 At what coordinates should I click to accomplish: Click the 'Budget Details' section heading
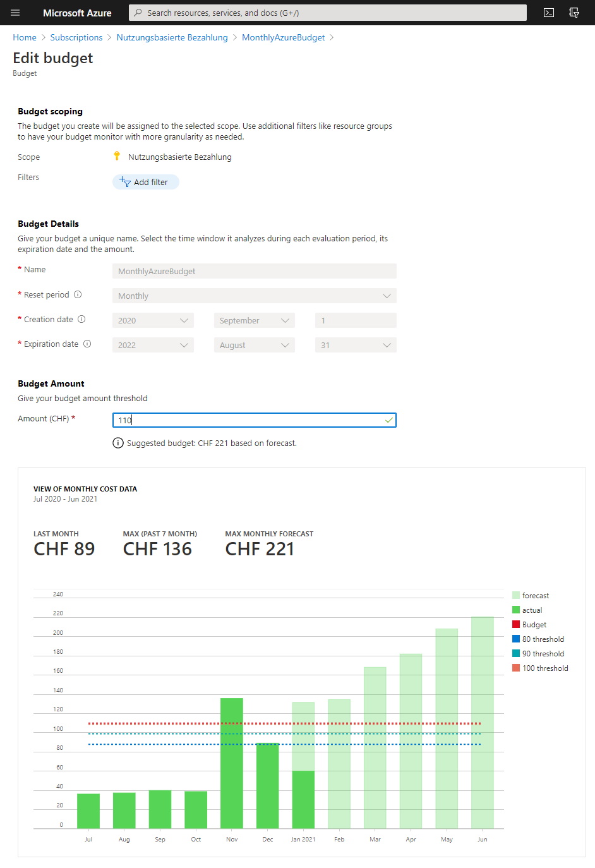coord(49,224)
